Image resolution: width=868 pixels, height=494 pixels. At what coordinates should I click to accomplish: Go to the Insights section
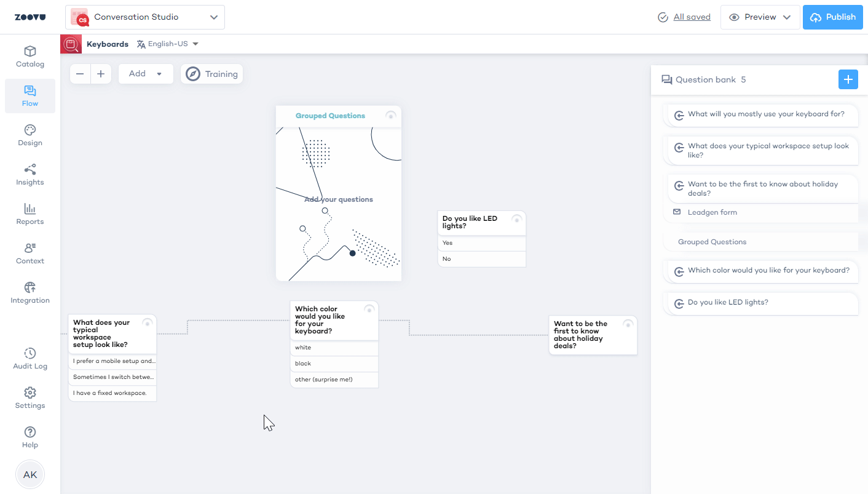(x=30, y=175)
